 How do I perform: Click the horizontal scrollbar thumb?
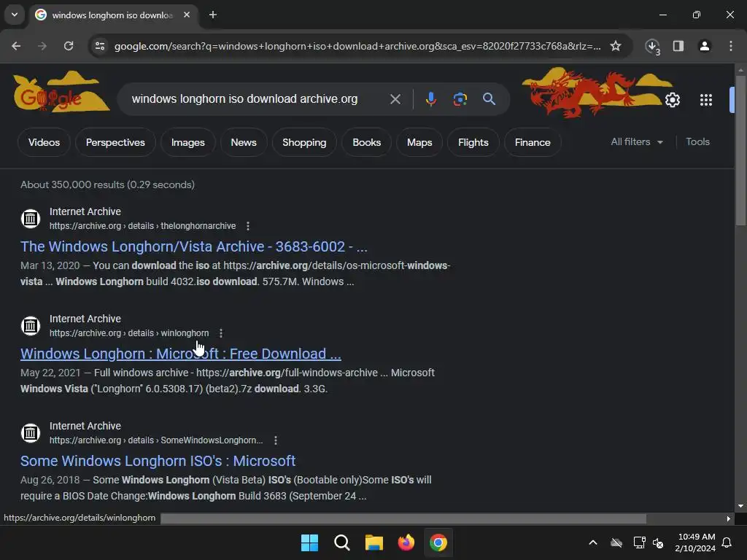pyautogui.click(x=403, y=518)
